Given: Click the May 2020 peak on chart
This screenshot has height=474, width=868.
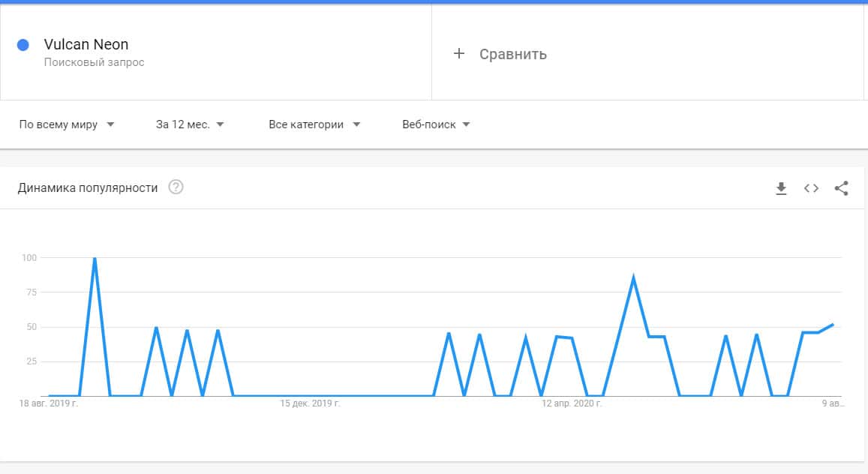Looking at the screenshot, I should tap(634, 278).
